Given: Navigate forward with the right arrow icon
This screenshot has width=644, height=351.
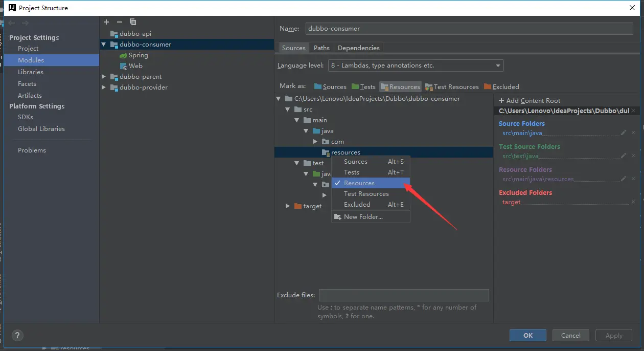Looking at the screenshot, I should point(25,23).
